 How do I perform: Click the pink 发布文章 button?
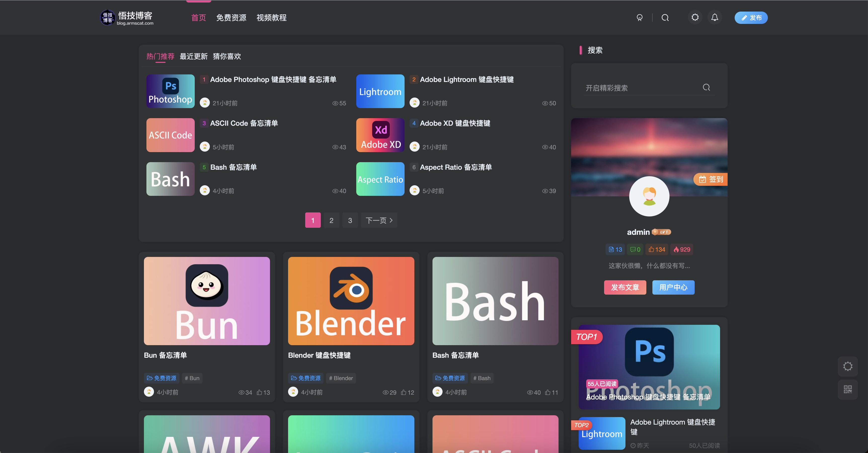point(625,287)
